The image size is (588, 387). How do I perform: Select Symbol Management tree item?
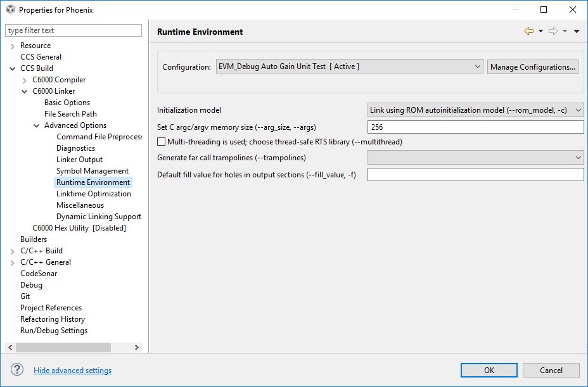[x=92, y=171]
